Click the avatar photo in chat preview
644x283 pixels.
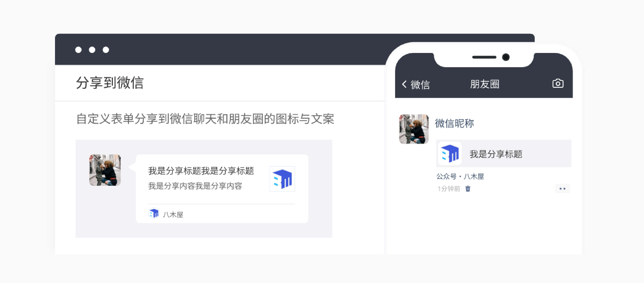pos(105,170)
